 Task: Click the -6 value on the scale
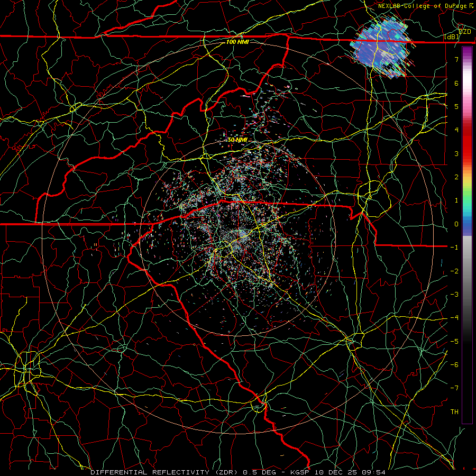pos(454,365)
